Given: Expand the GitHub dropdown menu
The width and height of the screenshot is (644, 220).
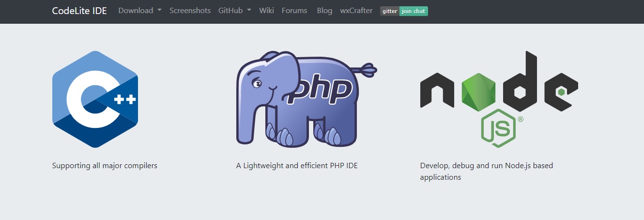Looking at the screenshot, I should (x=235, y=11).
